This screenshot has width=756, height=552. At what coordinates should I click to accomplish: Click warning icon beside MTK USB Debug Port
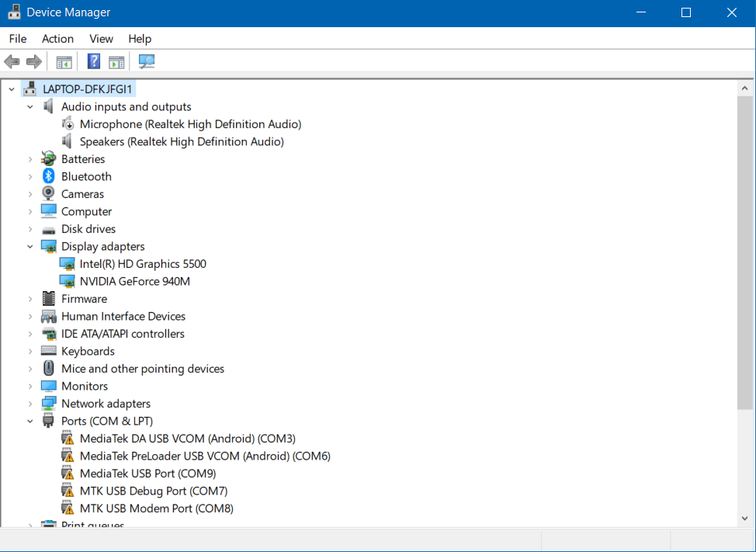click(x=68, y=491)
